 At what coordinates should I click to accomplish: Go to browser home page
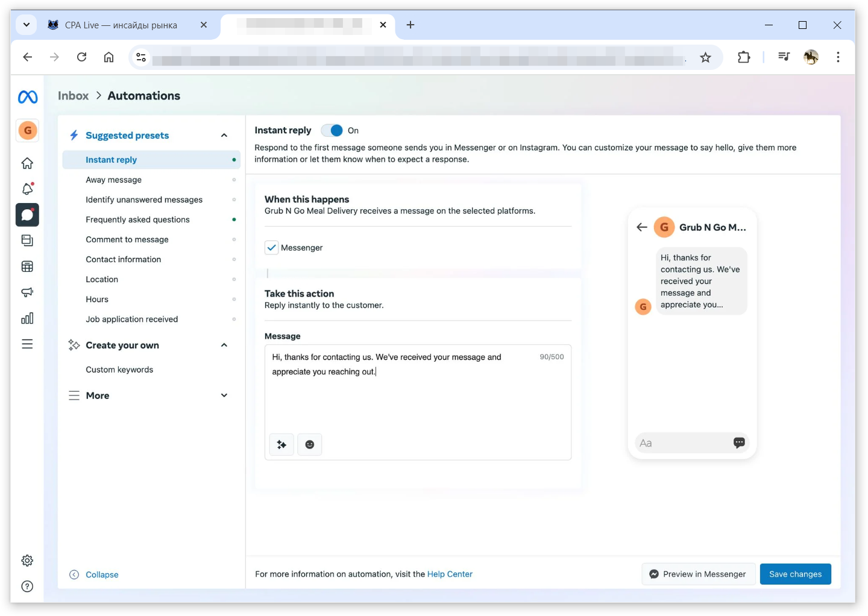tap(109, 57)
